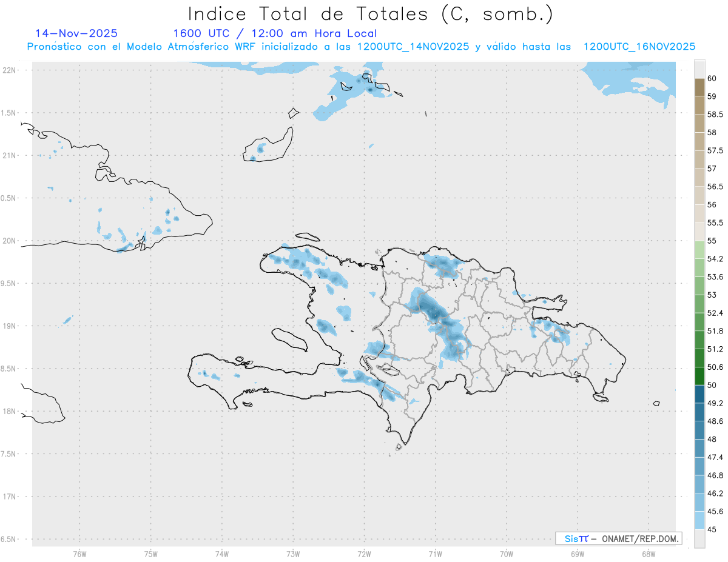This screenshot has height=562, width=728.
Task: Click colorbar value '51.8'
Action: [x=715, y=331]
